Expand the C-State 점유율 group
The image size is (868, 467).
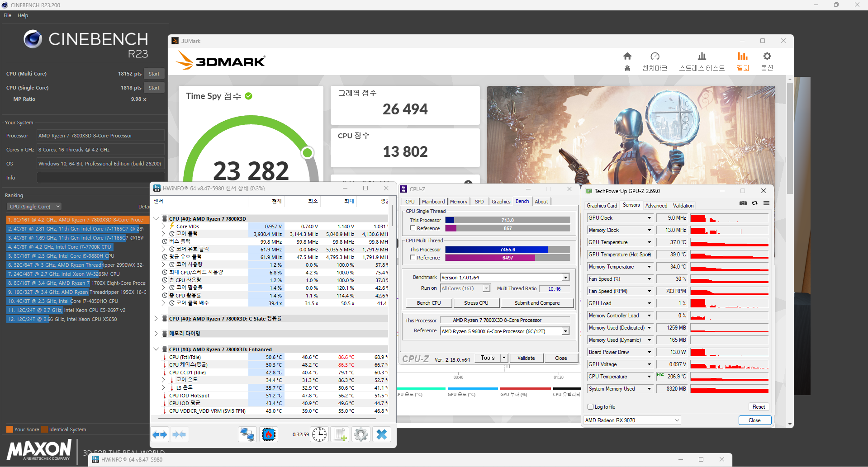point(156,319)
